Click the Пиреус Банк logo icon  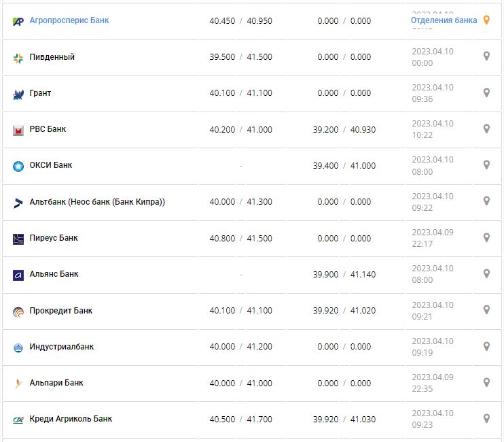pos(18,239)
